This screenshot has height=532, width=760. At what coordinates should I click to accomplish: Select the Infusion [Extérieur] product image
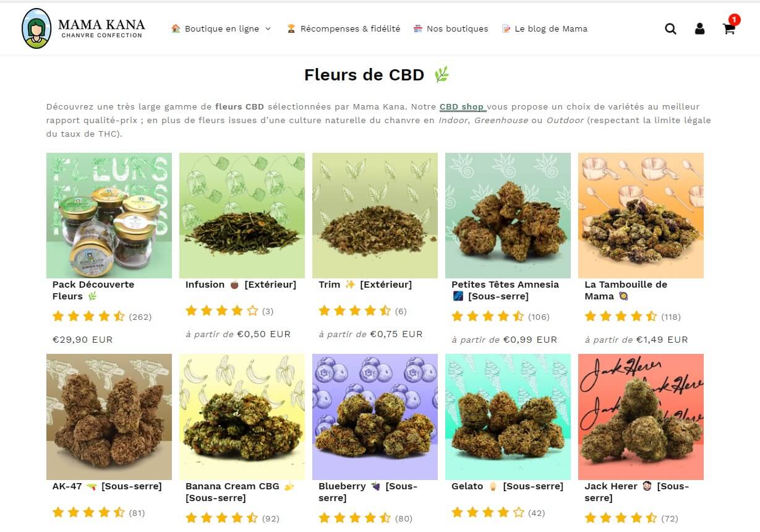[242, 215]
